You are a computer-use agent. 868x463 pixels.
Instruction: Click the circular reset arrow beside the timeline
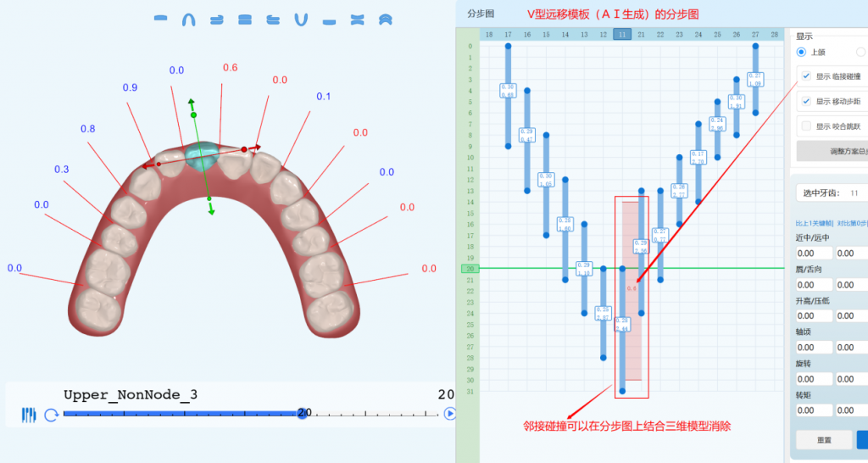coord(51,415)
